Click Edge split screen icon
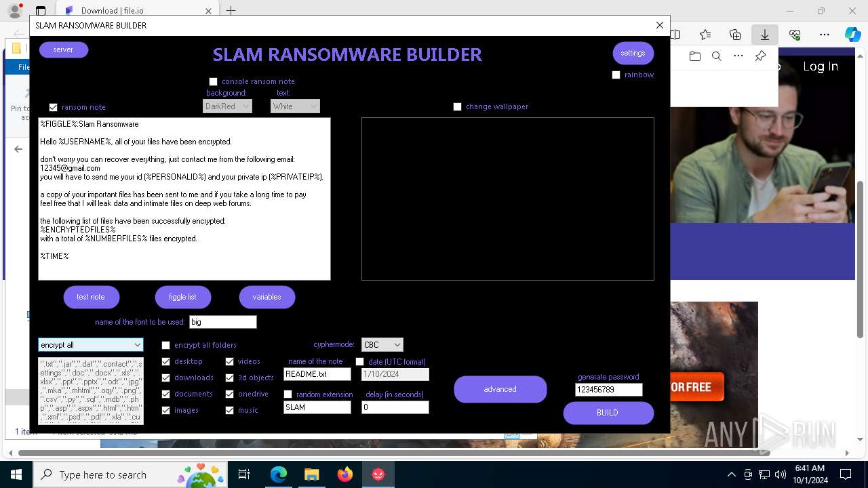Image resolution: width=868 pixels, height=488 pixels. [x=675, y=35]
